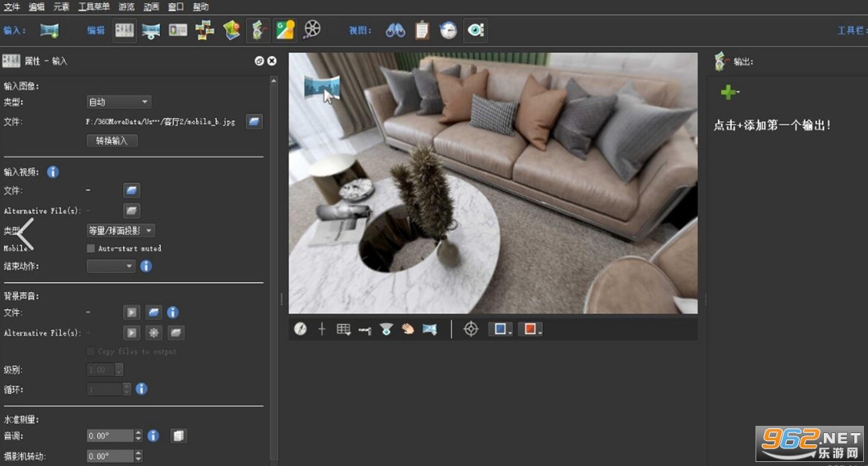Click the 转换输入 button
The image size is (868, 466).
[x=112, y=141]
